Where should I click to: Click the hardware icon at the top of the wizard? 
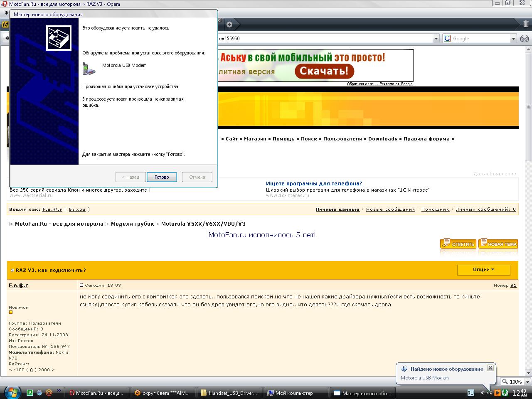(x=59, y=37)
